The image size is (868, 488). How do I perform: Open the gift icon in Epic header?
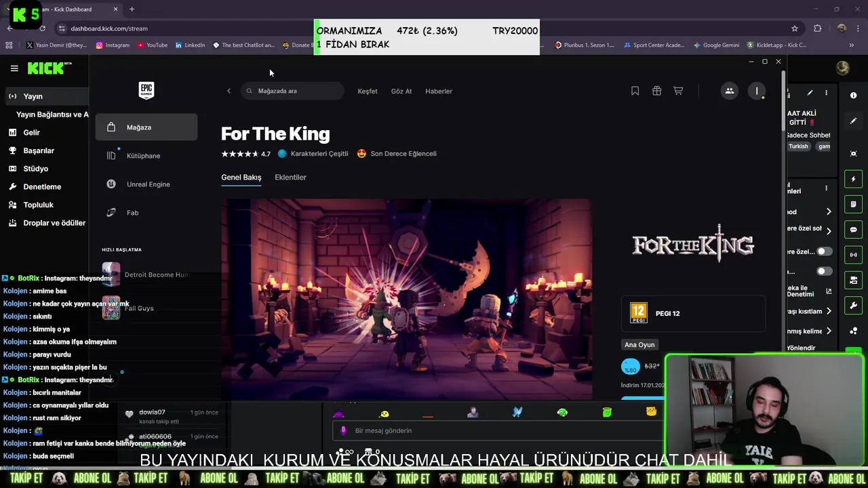coord(656,91)
